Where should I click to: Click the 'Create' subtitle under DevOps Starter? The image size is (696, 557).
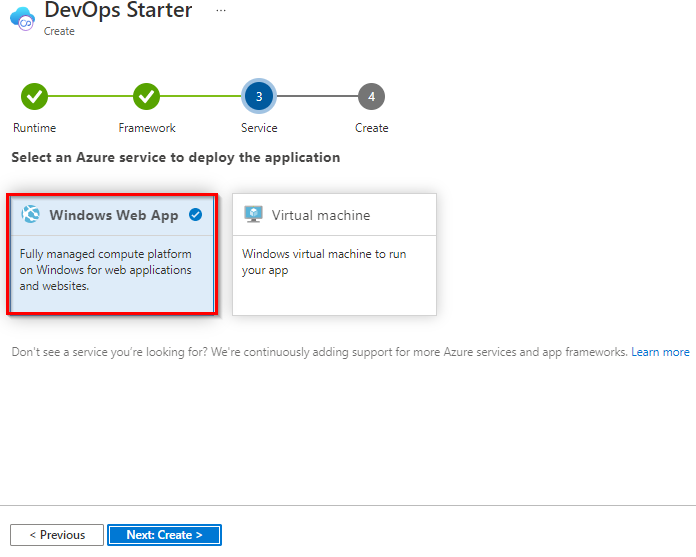59,32
